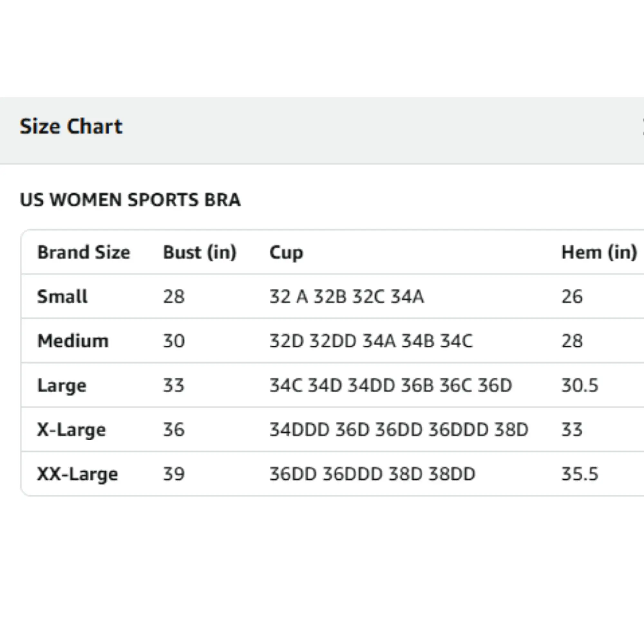Click the US WOMEN SPORTS BRA title

(x=130, y=200)
